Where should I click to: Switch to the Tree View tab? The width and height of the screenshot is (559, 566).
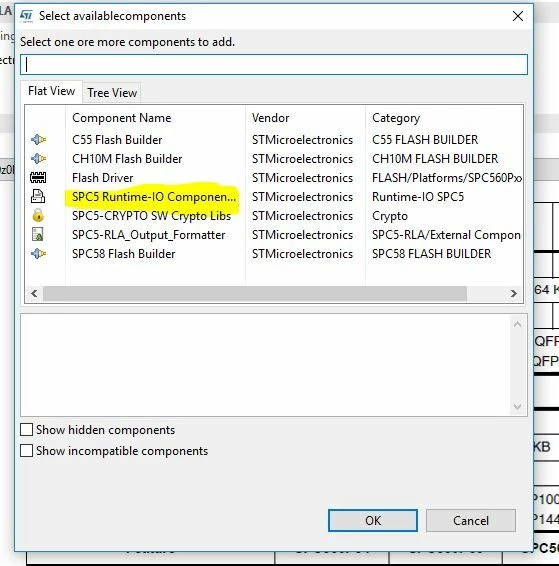click(112, 93)
